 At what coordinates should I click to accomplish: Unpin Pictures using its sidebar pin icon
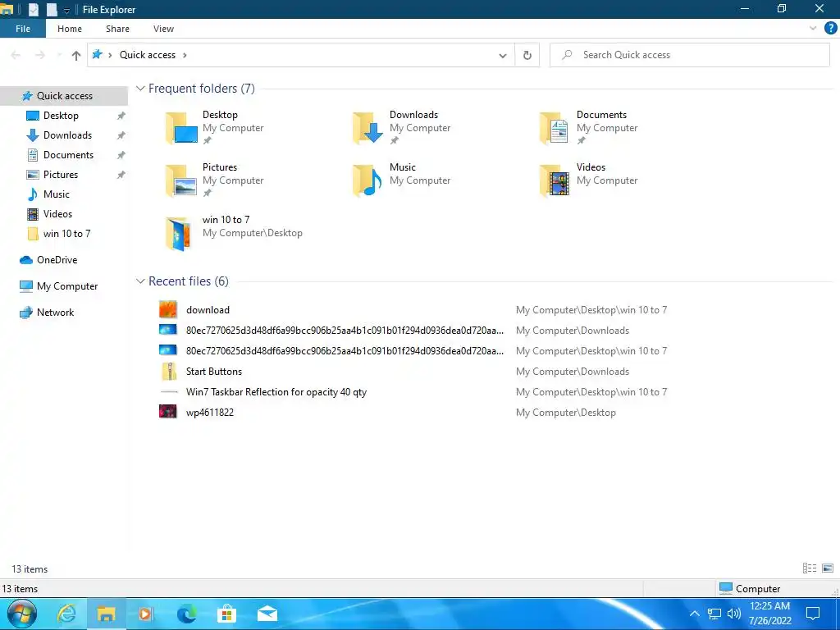(121, 175)
